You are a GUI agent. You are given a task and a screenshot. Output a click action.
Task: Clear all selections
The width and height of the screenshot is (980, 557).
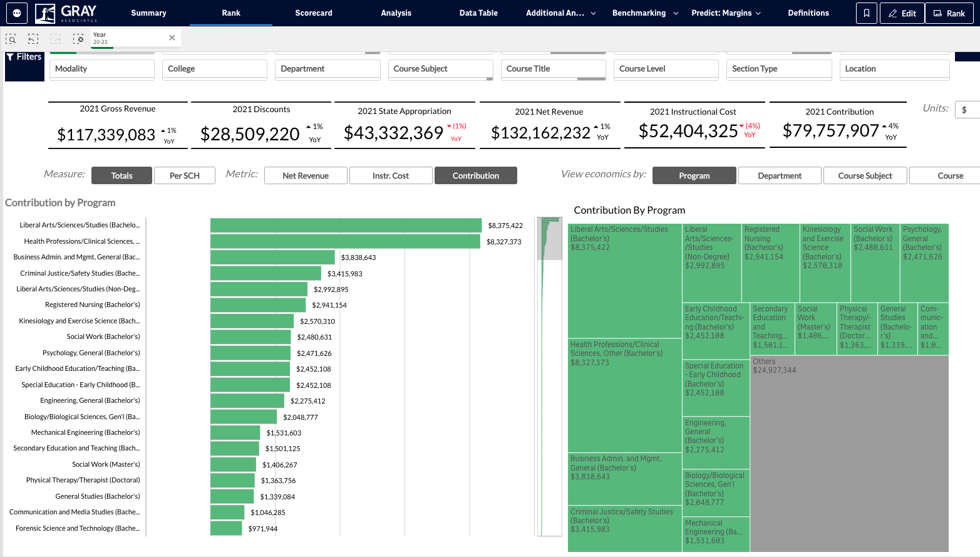(x=78, y=39)
